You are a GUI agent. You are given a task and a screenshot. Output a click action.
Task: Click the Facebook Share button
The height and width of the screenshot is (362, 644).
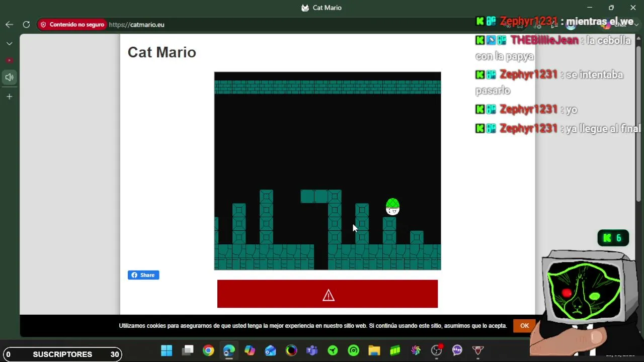click(143, 275)
